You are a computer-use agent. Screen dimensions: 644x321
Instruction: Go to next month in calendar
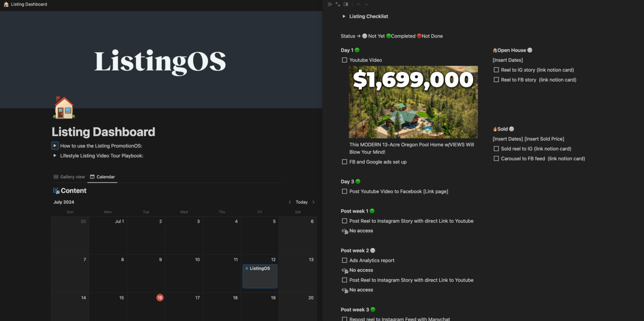[x=314, y=202]
